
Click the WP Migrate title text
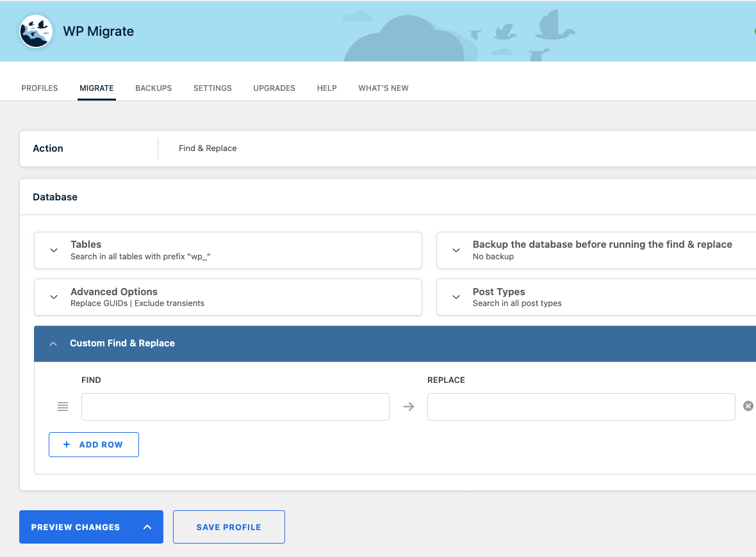click(99, 31)
